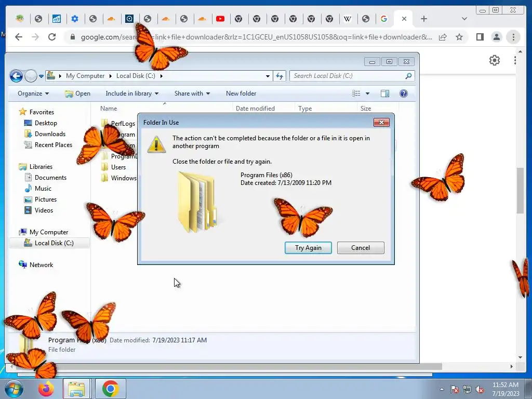Open Desktop in Favorites

[41, 123]
